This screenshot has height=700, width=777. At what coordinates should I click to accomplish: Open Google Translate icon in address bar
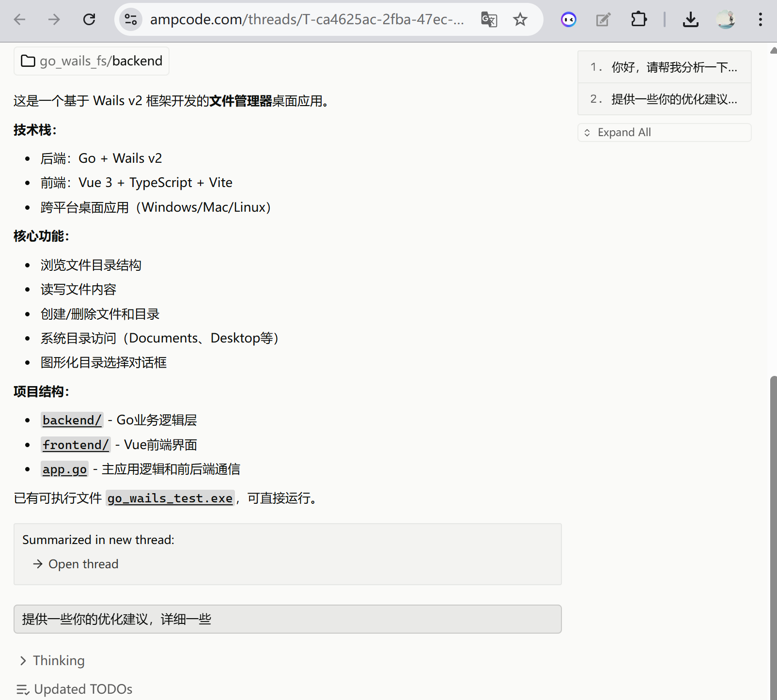(x=489, y=20)
